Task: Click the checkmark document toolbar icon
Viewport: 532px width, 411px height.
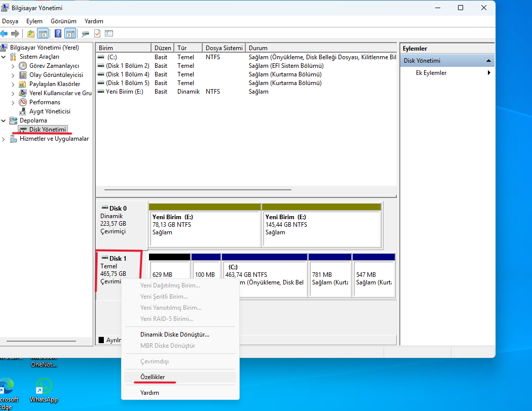Action: tap(97, 33)
